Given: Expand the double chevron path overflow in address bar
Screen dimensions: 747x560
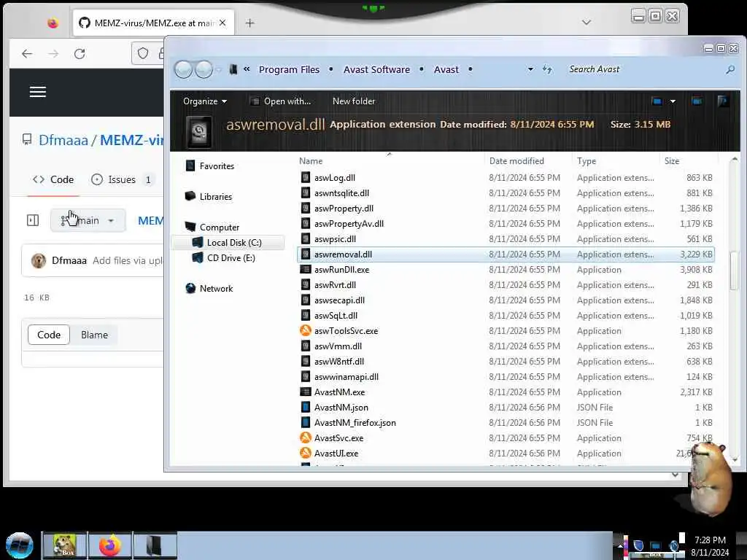Looking at the screenshot, I should (x=247, y=69).
